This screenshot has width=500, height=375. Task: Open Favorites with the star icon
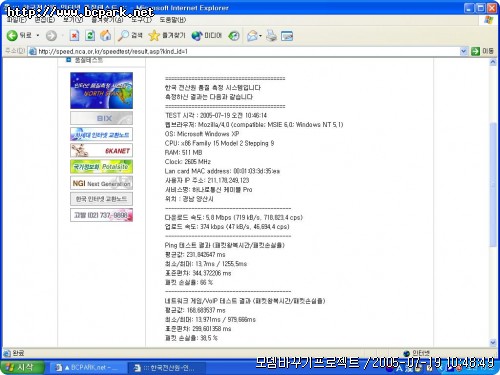coord(167,35)
